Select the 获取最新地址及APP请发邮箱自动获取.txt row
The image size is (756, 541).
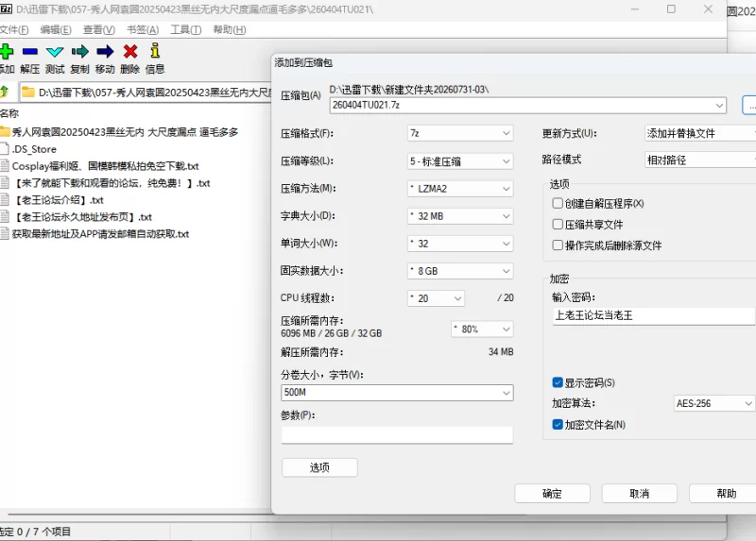click(x=95, y=233)
